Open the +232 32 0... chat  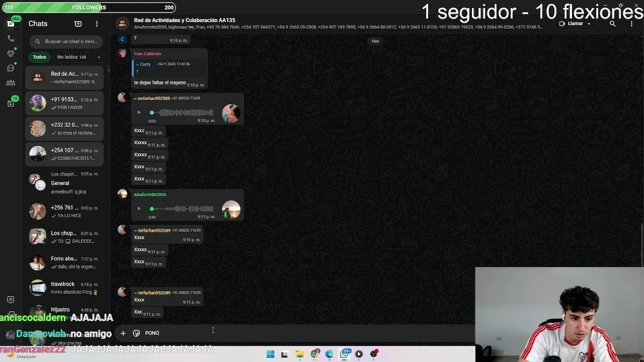64,129
